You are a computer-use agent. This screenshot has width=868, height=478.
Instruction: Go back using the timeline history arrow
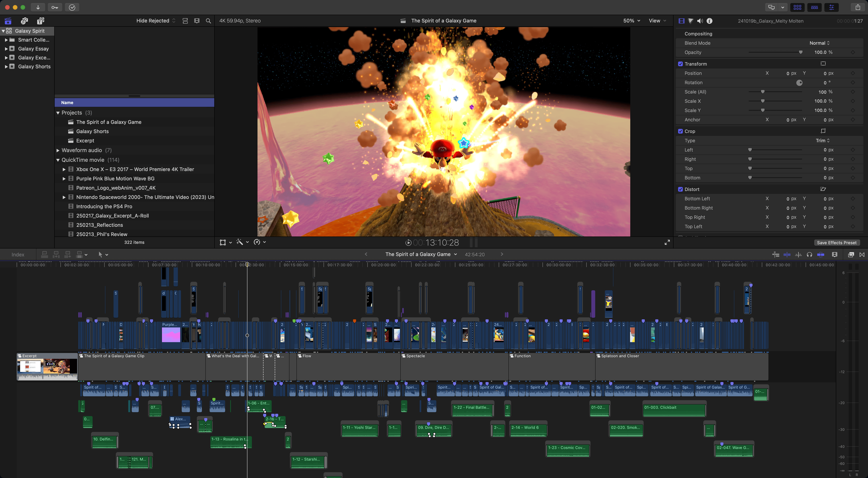point(366,254)
